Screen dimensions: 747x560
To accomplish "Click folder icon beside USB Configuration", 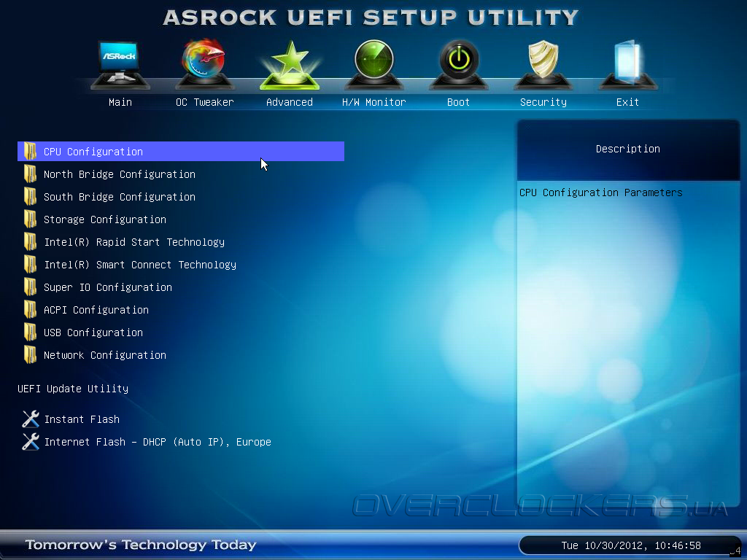I will pyautogui.click(x=30, y=332).
